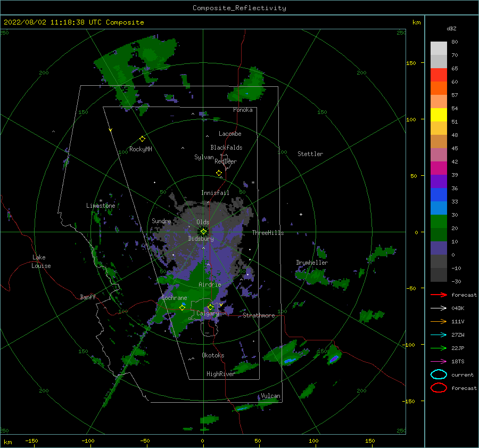Click the orange 111V arrow icon
Image resolution: width=479 pixels, height=448 pixels.
point(439,321)
